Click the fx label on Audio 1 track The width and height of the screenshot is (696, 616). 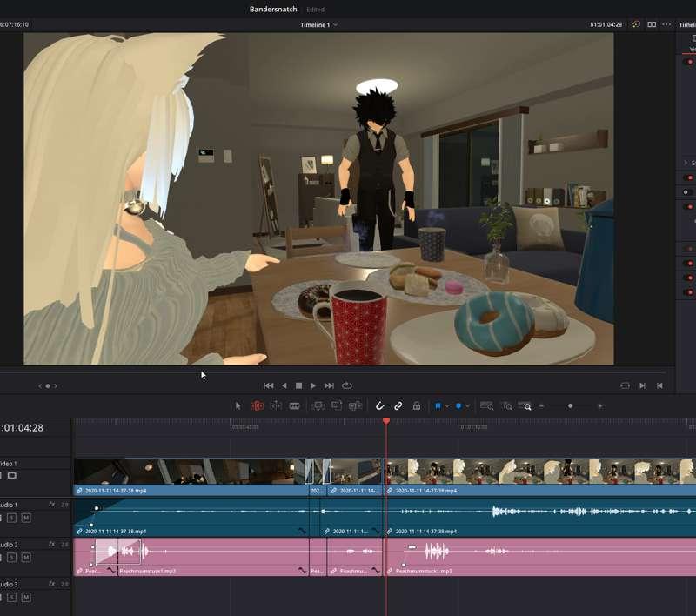point(52,505)
